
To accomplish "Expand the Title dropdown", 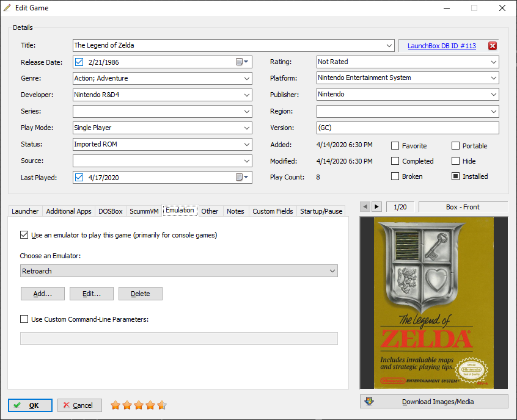I will (389, 45).
